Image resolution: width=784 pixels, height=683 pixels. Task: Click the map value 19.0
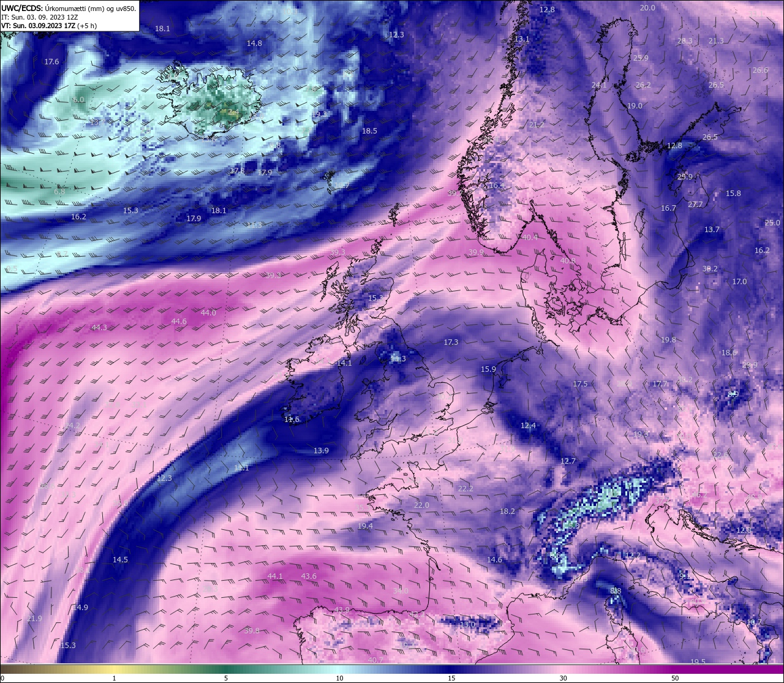[635, 106]
